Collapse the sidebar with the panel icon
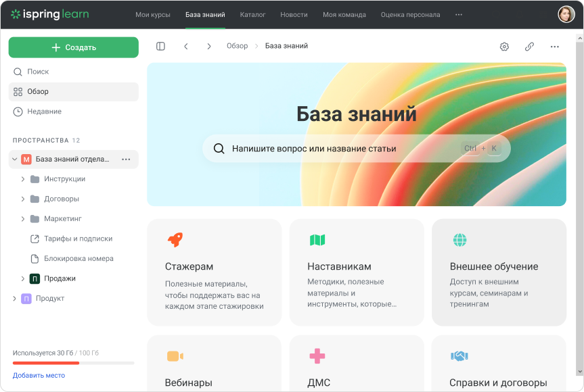Image resolution: width=584 pixels, height=392 pixels. [x=160, y=46]
